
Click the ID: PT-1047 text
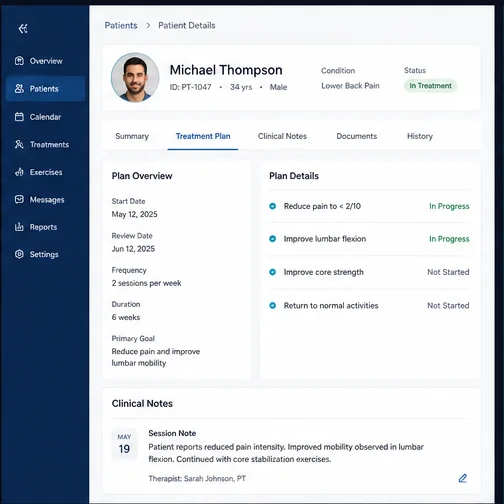click(190, 87)
